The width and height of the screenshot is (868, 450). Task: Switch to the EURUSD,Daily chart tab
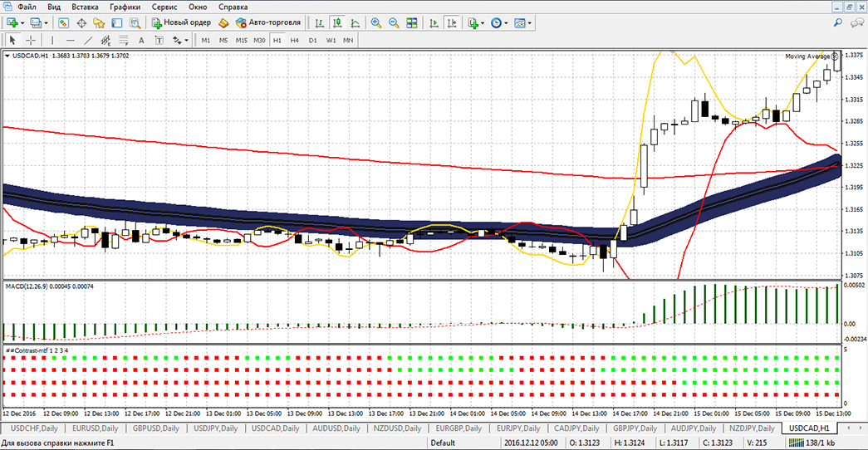pos(96,428)
